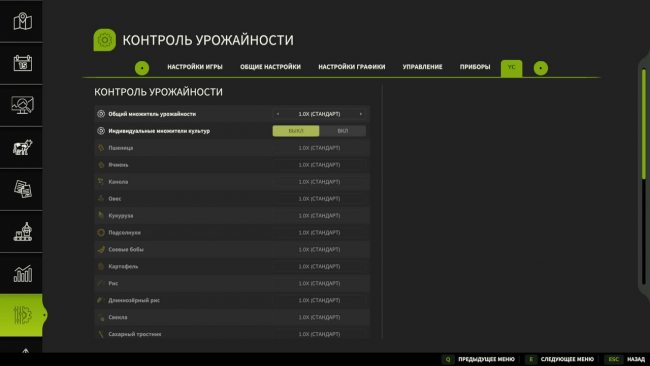Click the E key hint
The width and height of the screenshot is (650, 366).
(531, 359)
